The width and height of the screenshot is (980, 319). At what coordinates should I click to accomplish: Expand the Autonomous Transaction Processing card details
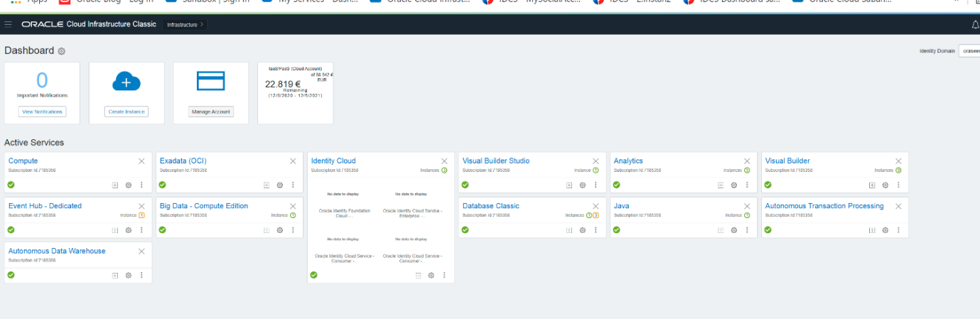pos(872,230)
